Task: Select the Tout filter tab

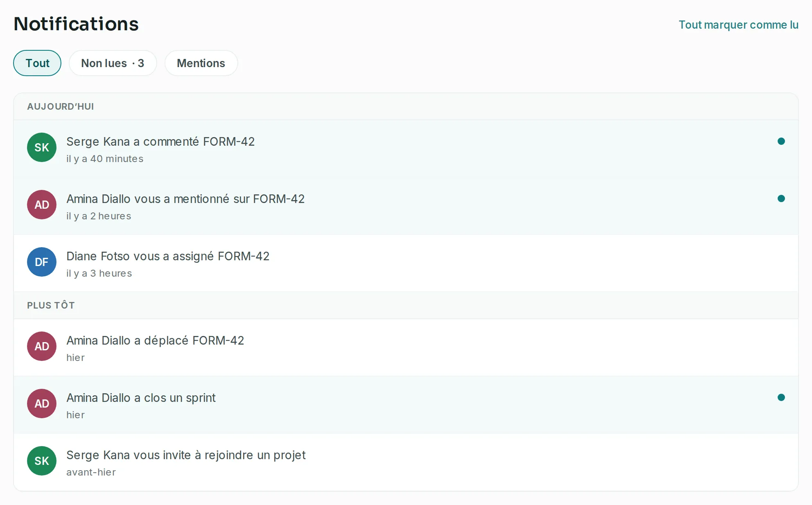Action: [x=37, y=63]
